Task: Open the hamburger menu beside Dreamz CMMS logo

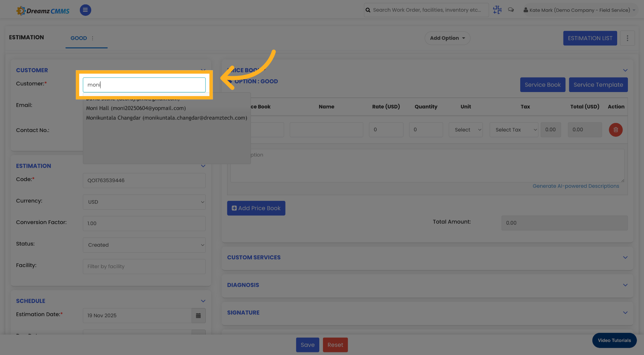Action: (x=85, y=10)
